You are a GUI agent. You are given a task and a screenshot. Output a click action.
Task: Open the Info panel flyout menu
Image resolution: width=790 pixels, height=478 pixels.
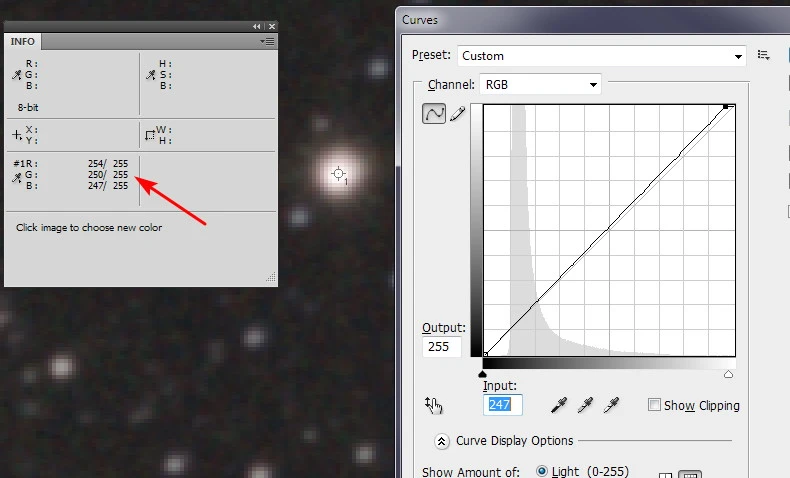tap(267, 41)
